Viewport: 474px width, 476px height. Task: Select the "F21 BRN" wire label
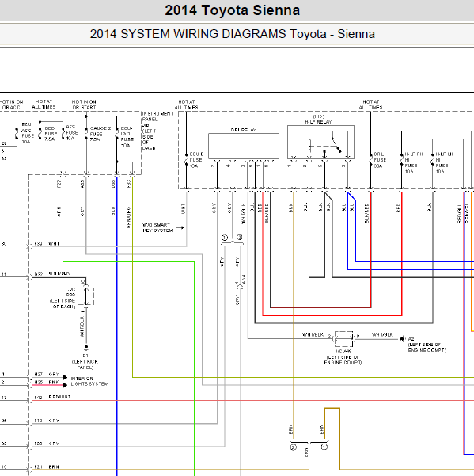coord(47,466)
